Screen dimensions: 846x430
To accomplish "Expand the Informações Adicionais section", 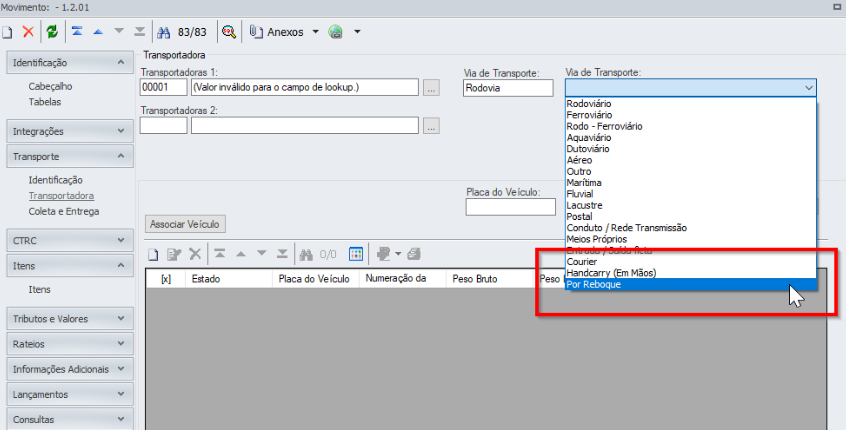I will coord(70,369).
